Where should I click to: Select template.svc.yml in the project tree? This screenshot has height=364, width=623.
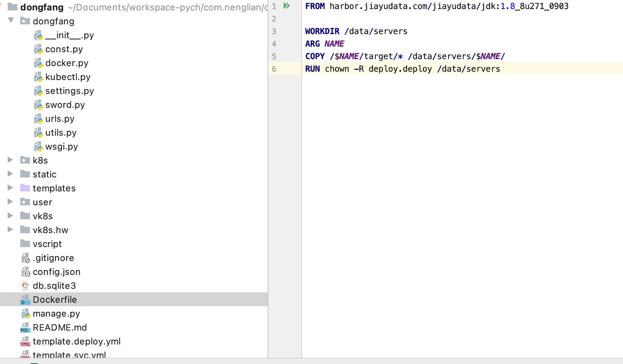(x=134, y=353)
